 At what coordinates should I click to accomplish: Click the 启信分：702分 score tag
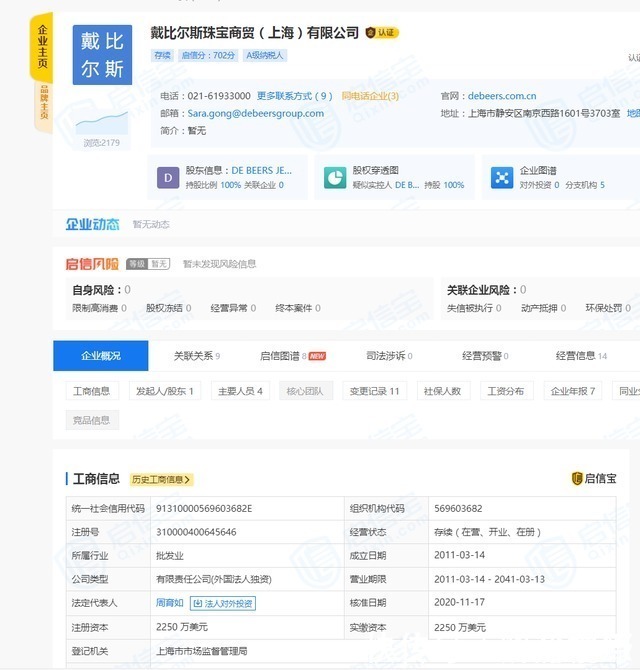[x=208, y=55]
